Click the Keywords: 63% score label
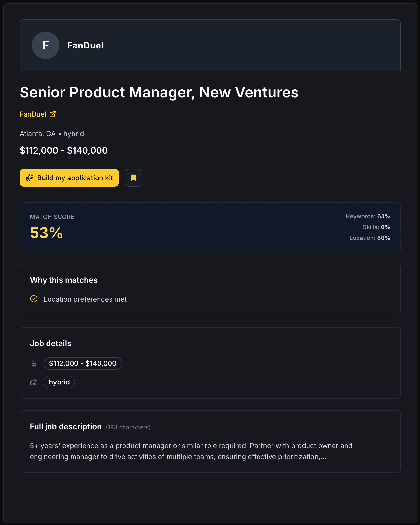The width and height of the screenshot is (420, 525). click(x=368, y=216)
